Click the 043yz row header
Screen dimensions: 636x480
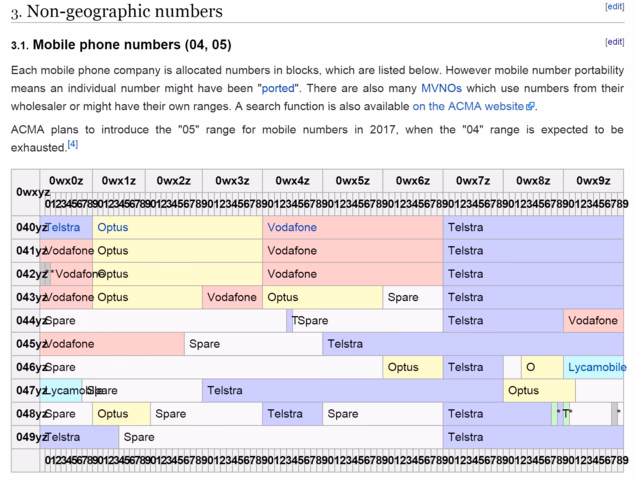coord(26,297)
